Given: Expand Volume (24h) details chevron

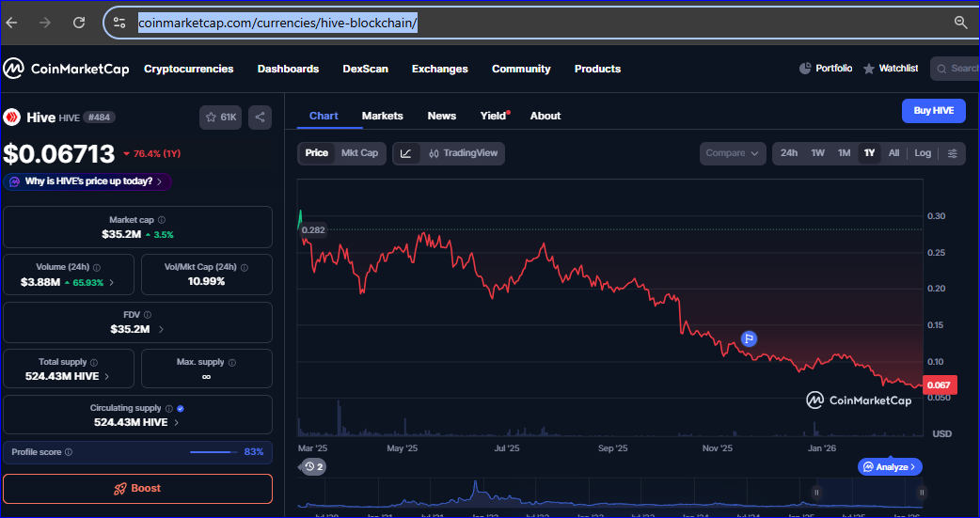Looking at the screenshot, I should [112, 282].
